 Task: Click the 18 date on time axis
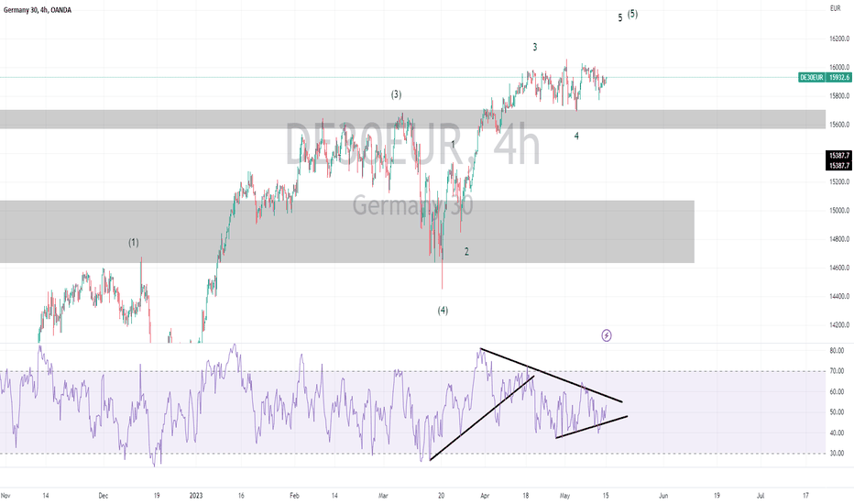point(526,496)
